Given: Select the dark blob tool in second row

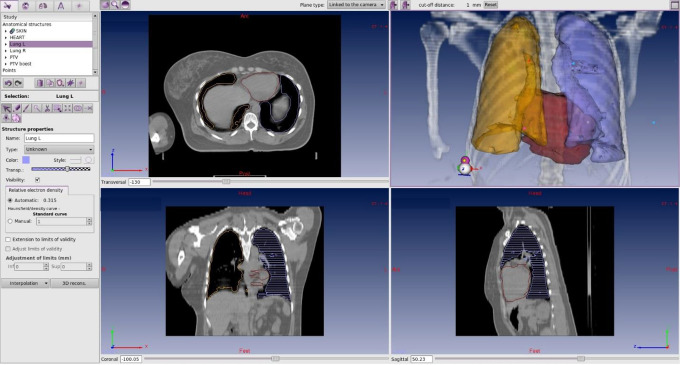Looking at the screenshot, I should [x=7, y=118].
